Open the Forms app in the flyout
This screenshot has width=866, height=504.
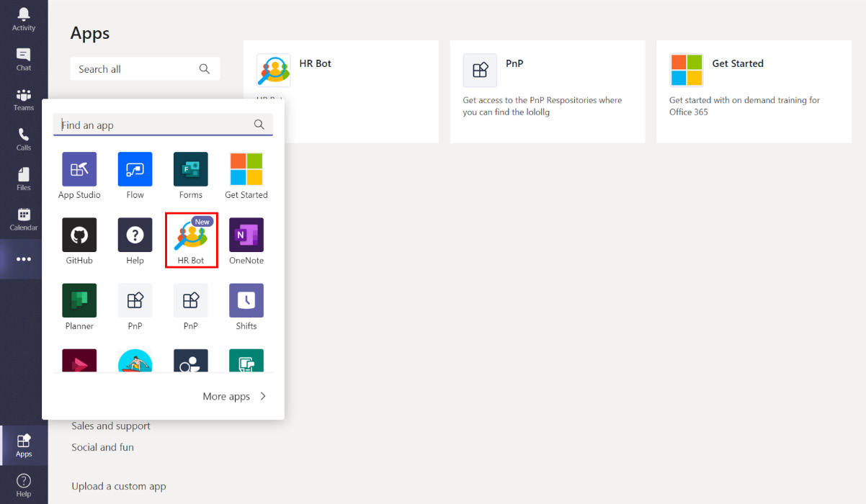(x=191, y=176)
